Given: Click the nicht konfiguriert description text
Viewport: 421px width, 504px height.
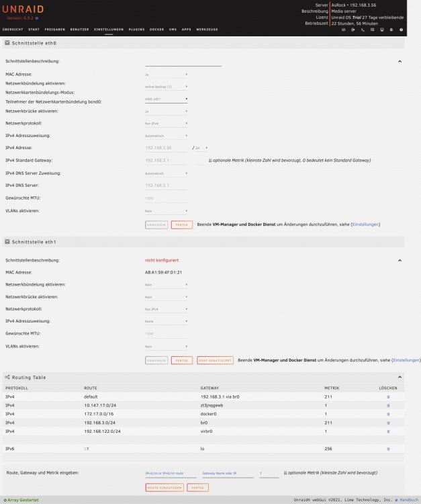Looking at the screenshot, I should point(162,260).
